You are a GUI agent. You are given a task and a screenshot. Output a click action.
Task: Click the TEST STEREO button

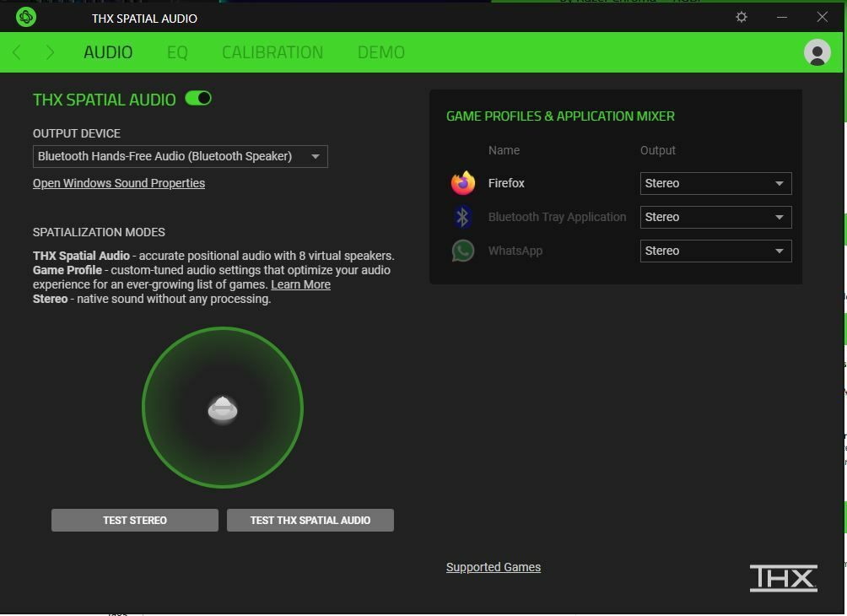tap(135, 521)
